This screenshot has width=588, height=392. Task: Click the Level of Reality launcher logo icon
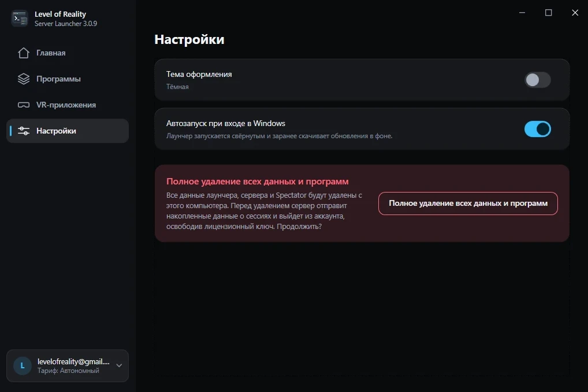point(20,19)
